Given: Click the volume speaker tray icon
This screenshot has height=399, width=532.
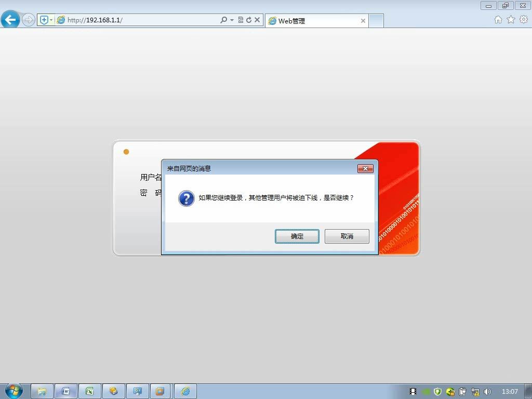Looking at the screenshot, I should coord(487,392).
